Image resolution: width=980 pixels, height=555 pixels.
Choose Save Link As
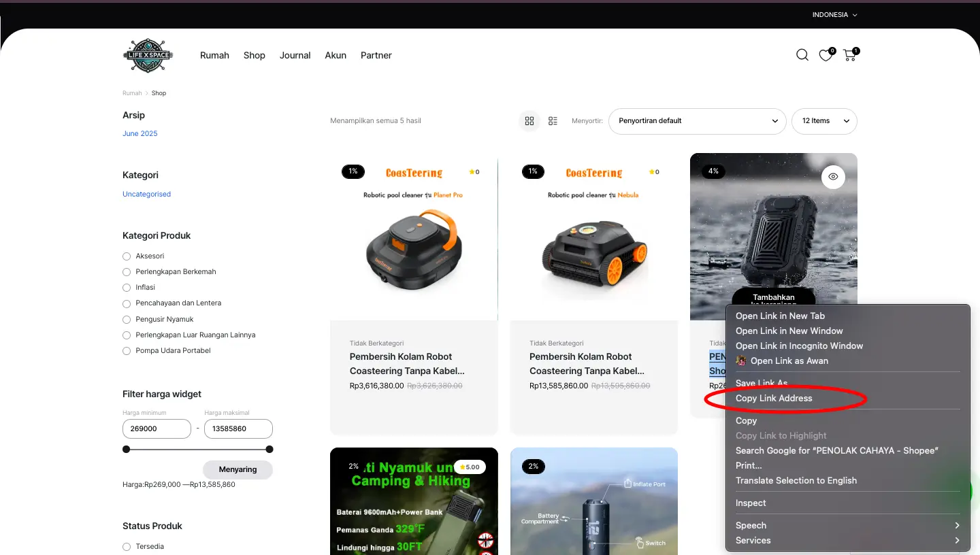point(847,383)
